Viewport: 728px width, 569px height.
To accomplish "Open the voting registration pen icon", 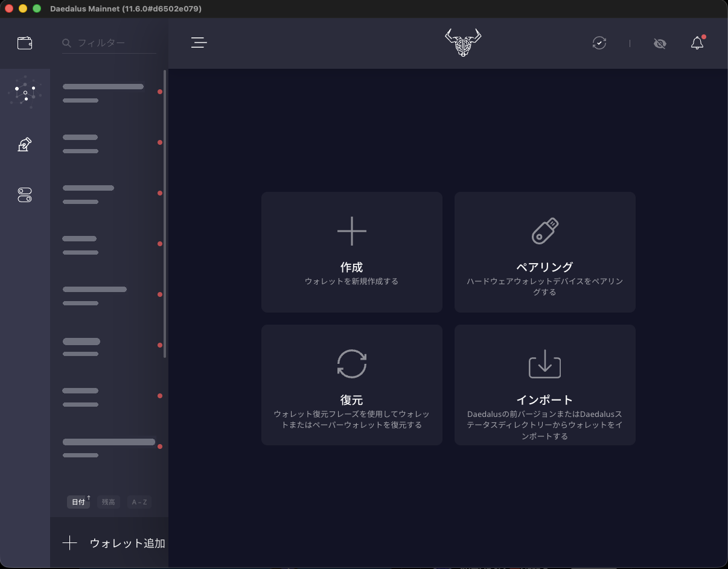I will click(x=25, y=145).
